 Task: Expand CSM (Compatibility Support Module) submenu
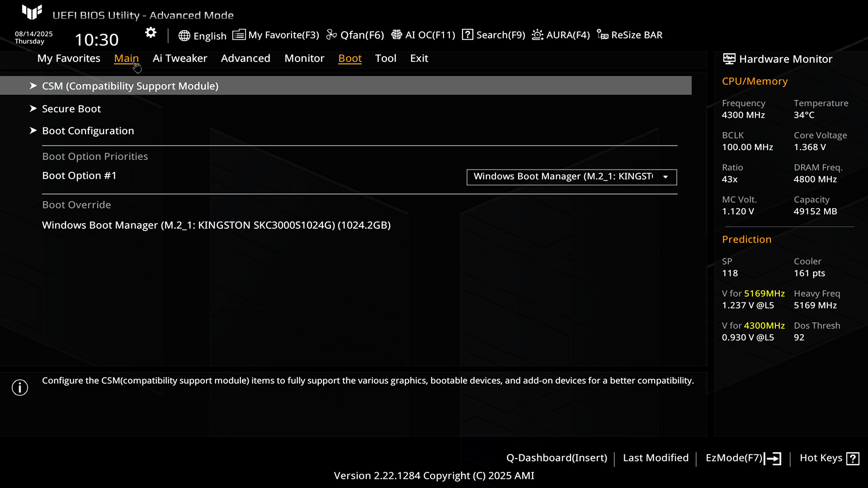(130, 86)
